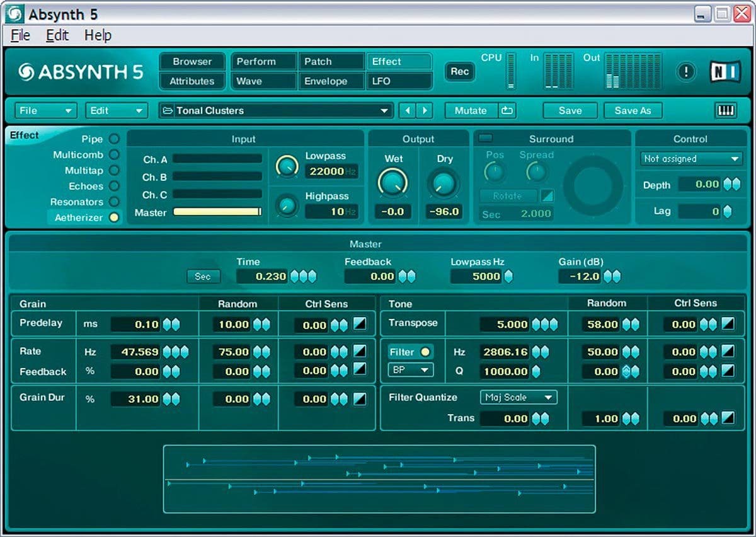Click the Predelay Ctrl Sens curve icon
The image size is (756, 537).
pos(358,325)
